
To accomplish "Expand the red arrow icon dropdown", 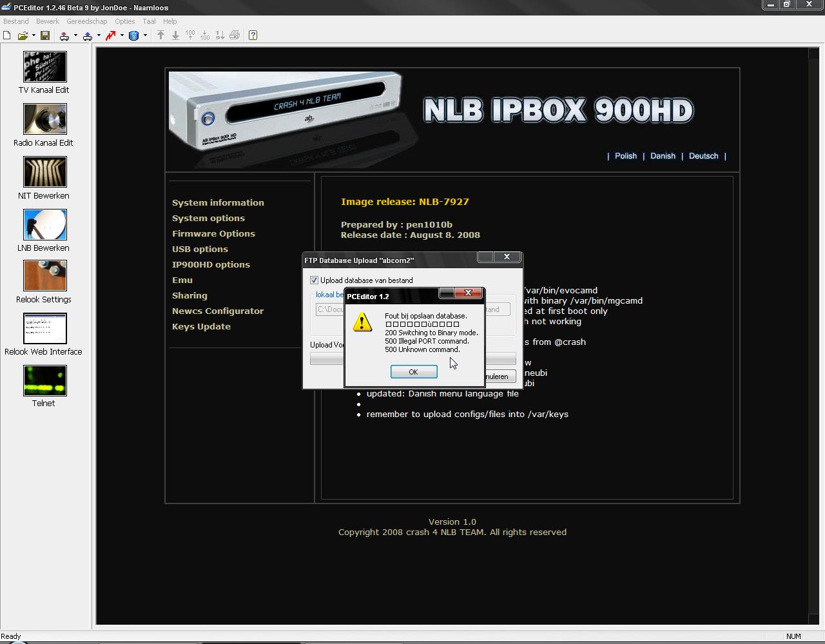I will point(122,35).
